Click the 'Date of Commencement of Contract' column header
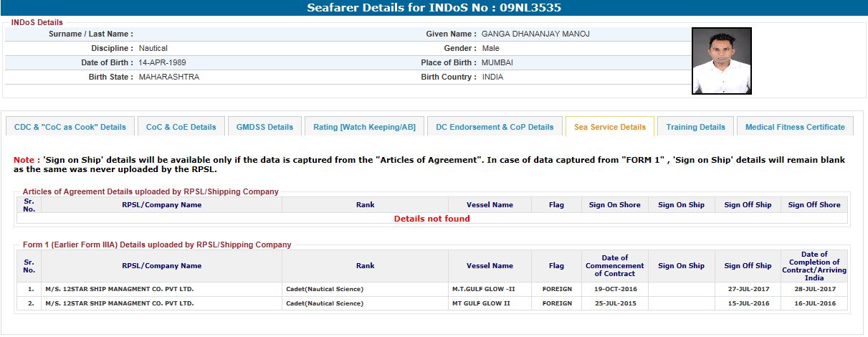 [614, 266]
